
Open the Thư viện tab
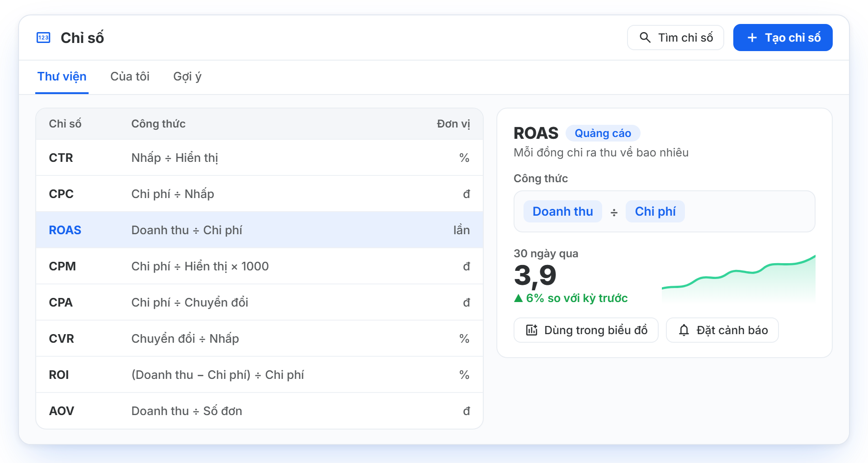tap(62, 76)
